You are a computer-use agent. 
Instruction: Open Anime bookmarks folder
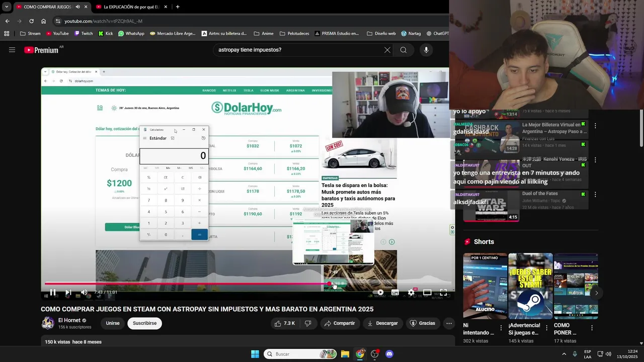point(264,34)
